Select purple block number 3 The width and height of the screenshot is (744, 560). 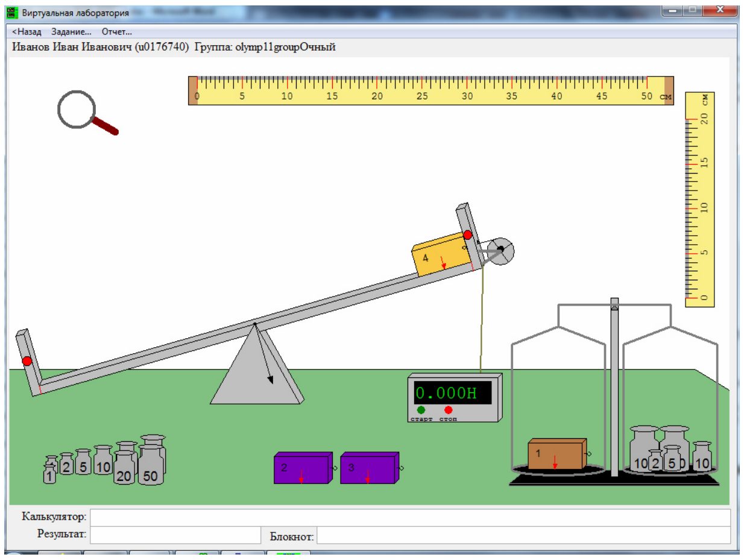(370, 468)
